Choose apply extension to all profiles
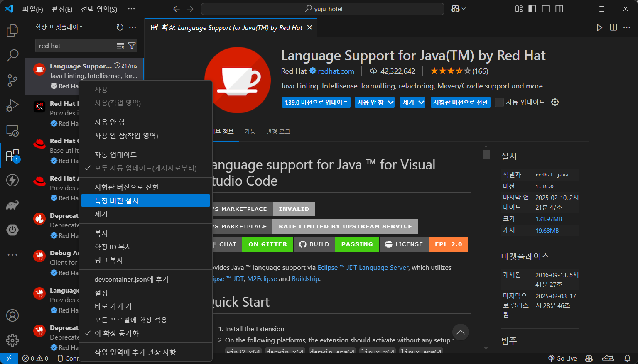The width and height of the screenshot is (638, 364). click(145, 320)
